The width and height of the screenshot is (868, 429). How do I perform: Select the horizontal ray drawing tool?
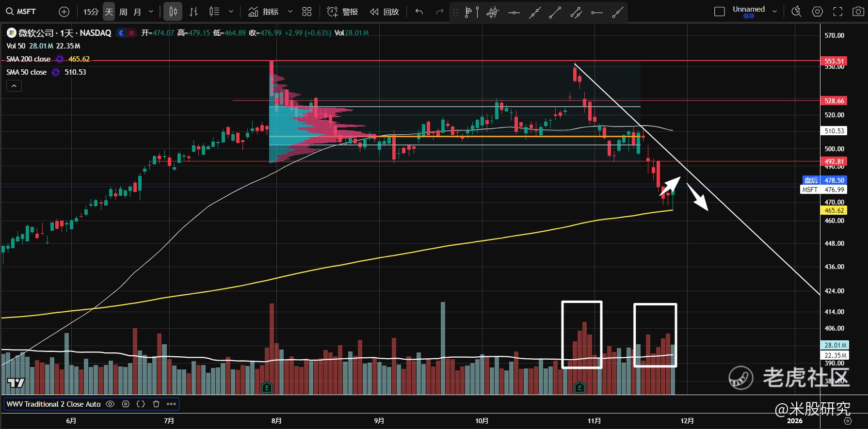[x=597, y=12]
